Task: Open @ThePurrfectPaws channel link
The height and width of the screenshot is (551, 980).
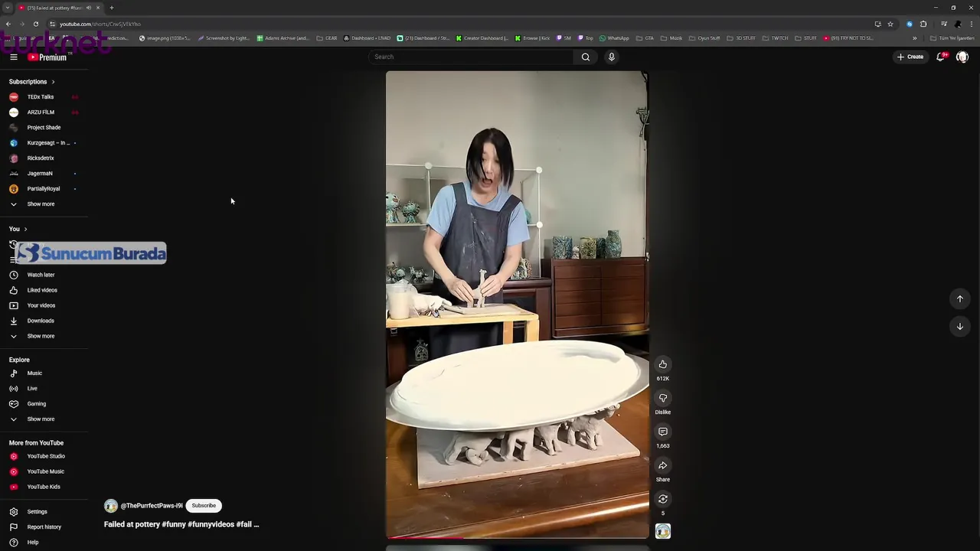Action: 152,506
